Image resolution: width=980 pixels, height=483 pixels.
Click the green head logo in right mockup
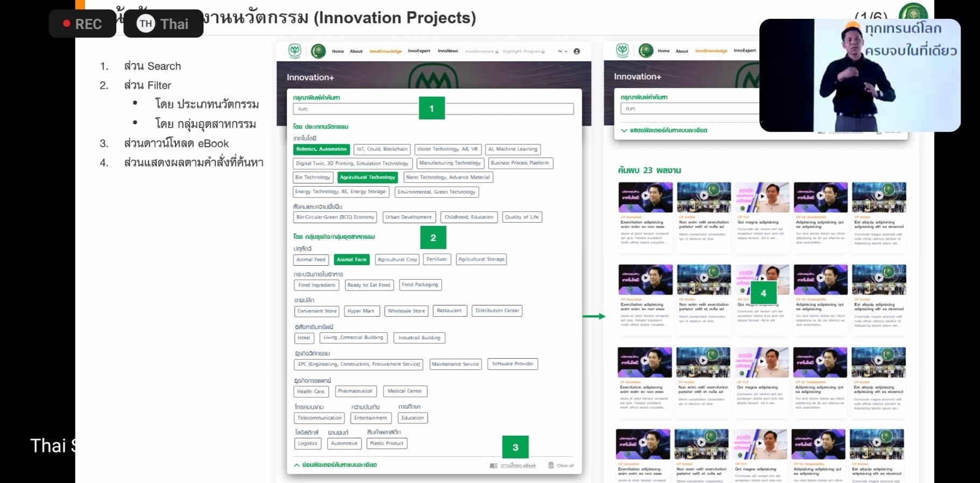646,51
